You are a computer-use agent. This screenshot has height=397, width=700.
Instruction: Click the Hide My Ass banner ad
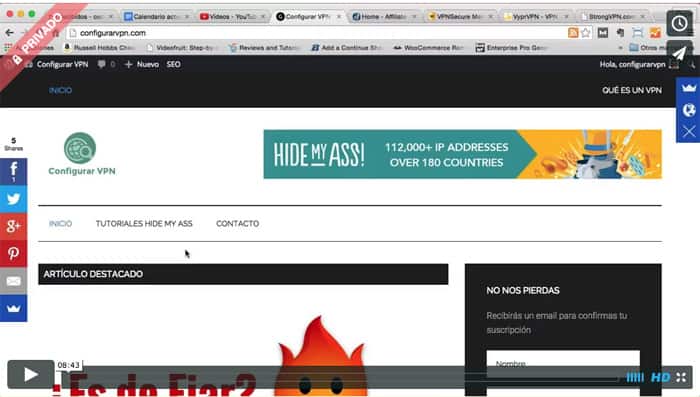462,154
